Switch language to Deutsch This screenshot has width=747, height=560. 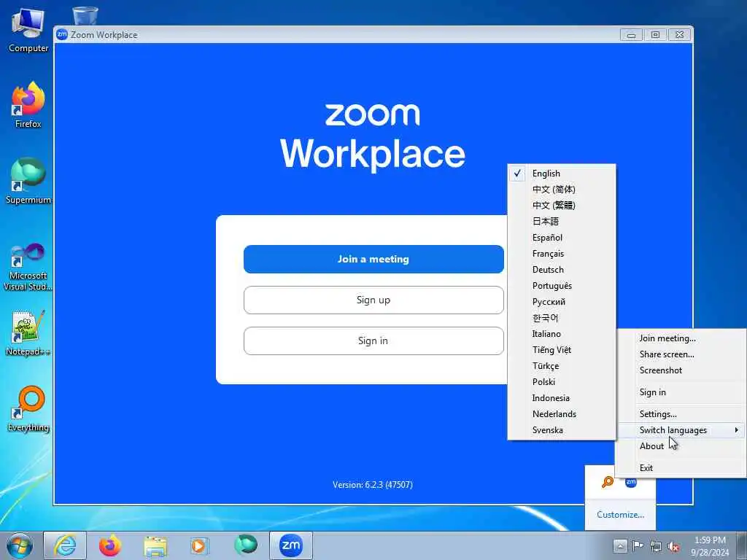pyautogui.click(x=562, y=270)
